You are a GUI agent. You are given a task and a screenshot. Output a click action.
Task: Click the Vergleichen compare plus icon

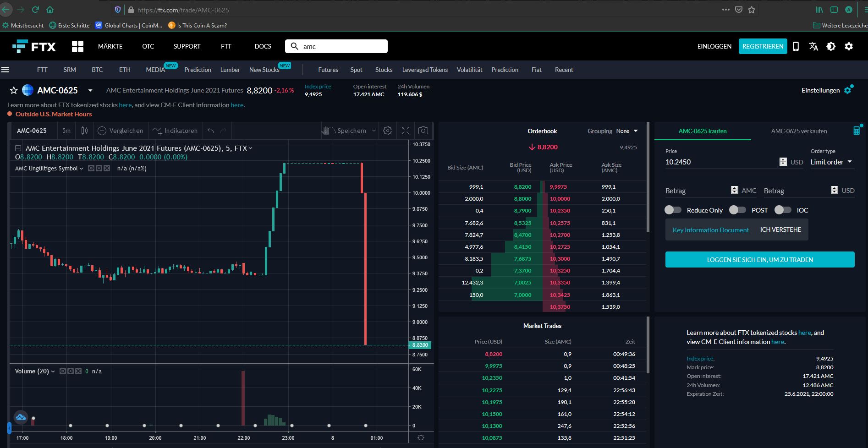tap(102, 131)
